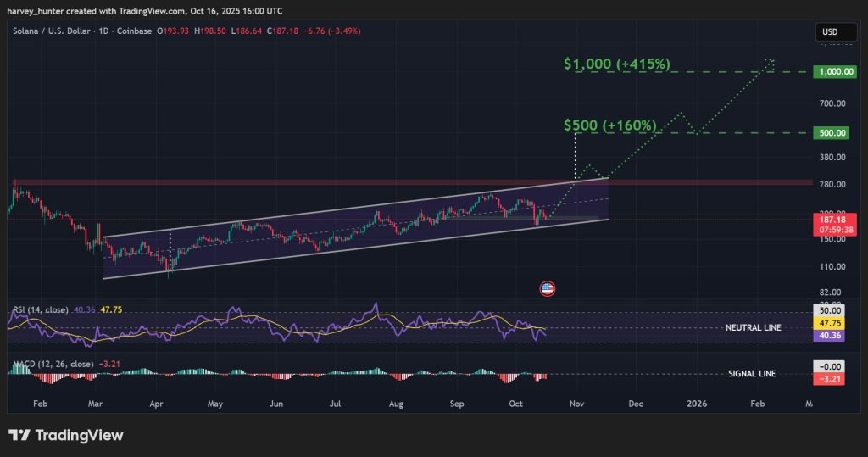Select the $500 (+160%) target text

pos(610,125)
